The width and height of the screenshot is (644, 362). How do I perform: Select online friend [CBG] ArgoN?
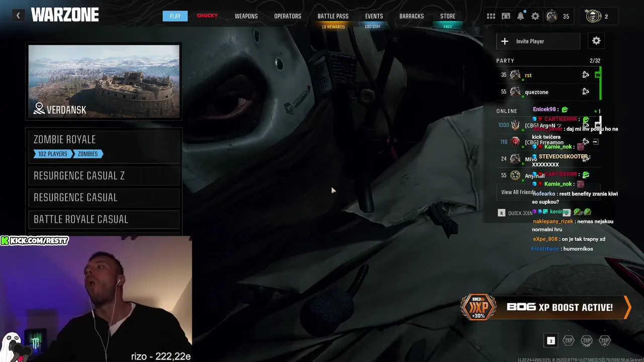click(x=548, y=125)
